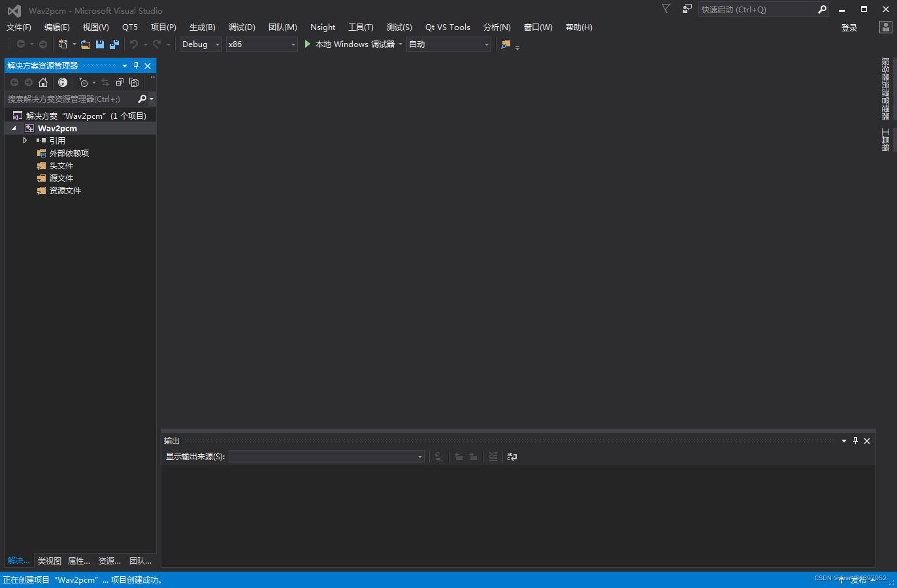Click the Redo arrow icon
Screen dimensions: 897x588
(157, 44)
